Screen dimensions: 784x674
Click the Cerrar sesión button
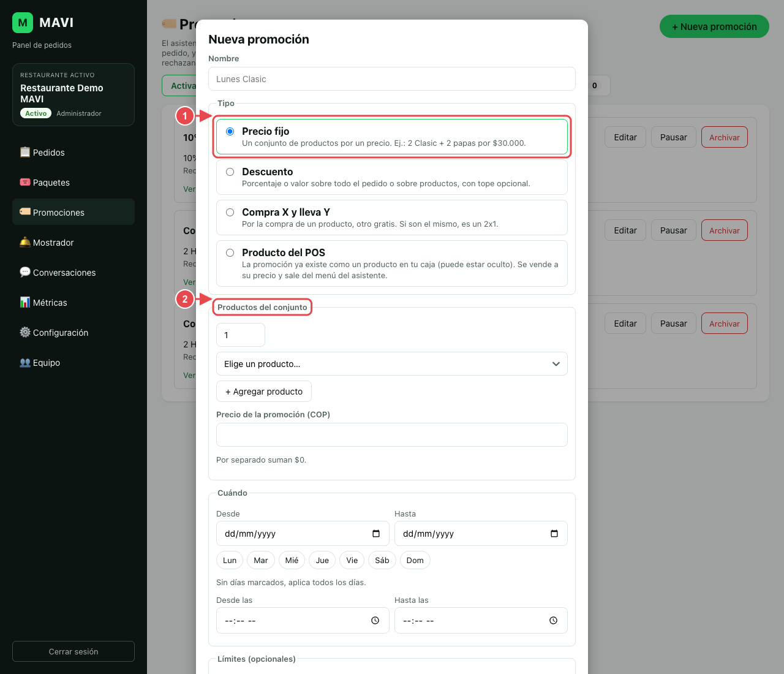pyautogui.click(x=73, y=651)
